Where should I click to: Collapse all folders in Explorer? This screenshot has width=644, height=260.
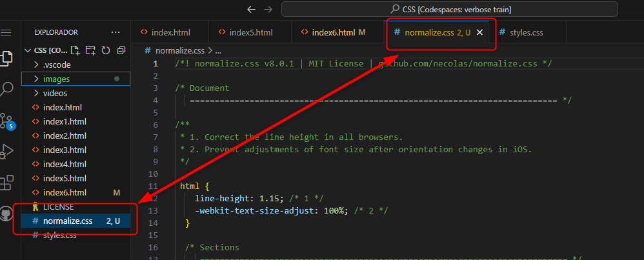(121, 50)
